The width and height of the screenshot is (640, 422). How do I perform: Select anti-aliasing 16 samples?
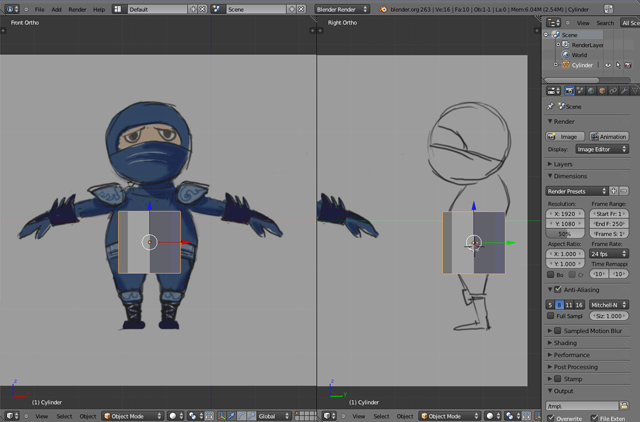coord(579,305)
